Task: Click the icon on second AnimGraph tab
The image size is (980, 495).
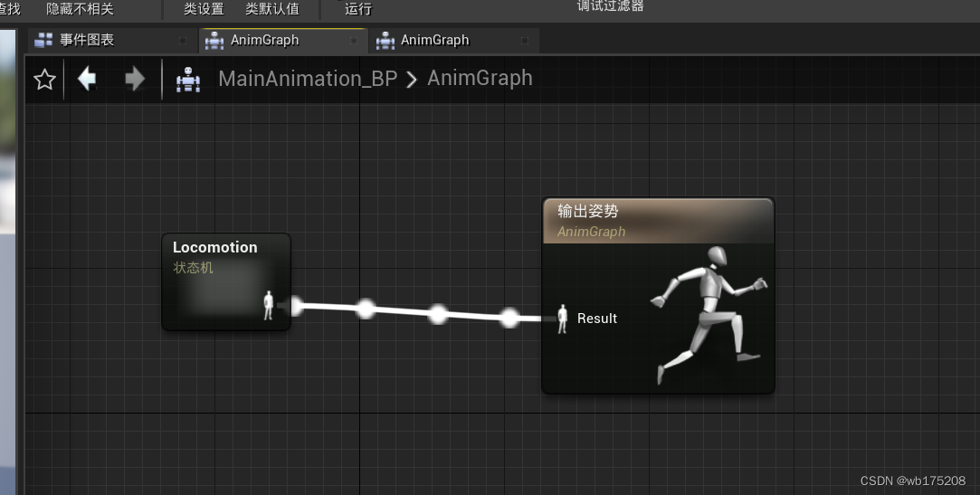Action: 385,41
